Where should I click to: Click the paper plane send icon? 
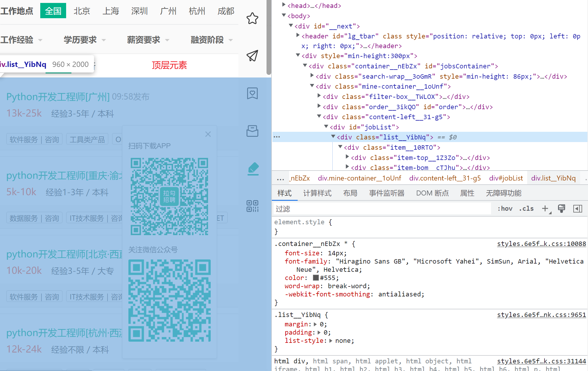(x=252, y=56)
